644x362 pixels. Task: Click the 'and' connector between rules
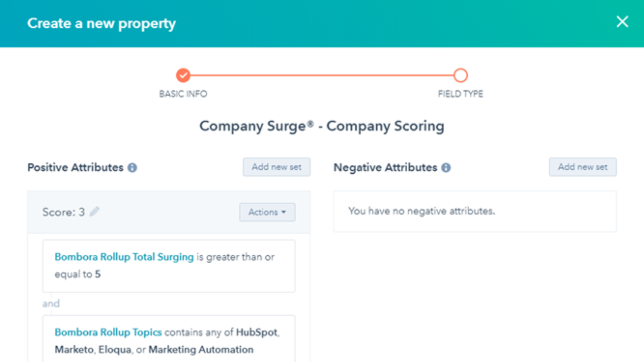(x=51, y=304)
